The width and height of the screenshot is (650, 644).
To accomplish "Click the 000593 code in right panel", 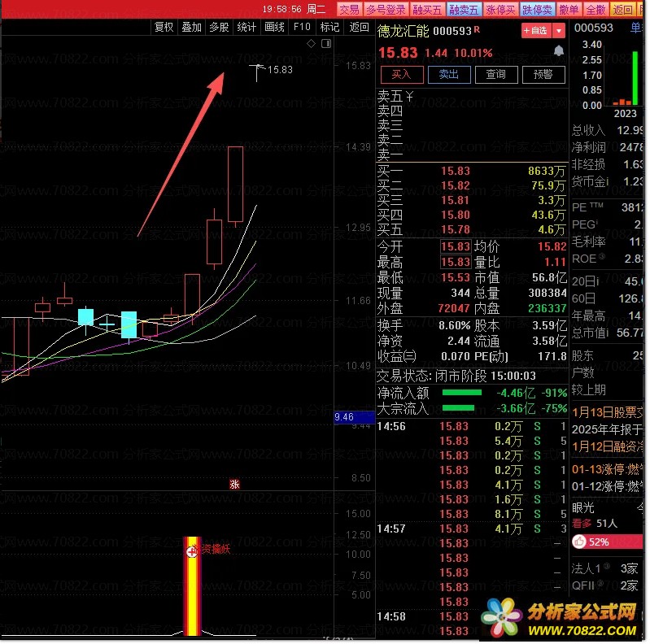I will point(593,28).
